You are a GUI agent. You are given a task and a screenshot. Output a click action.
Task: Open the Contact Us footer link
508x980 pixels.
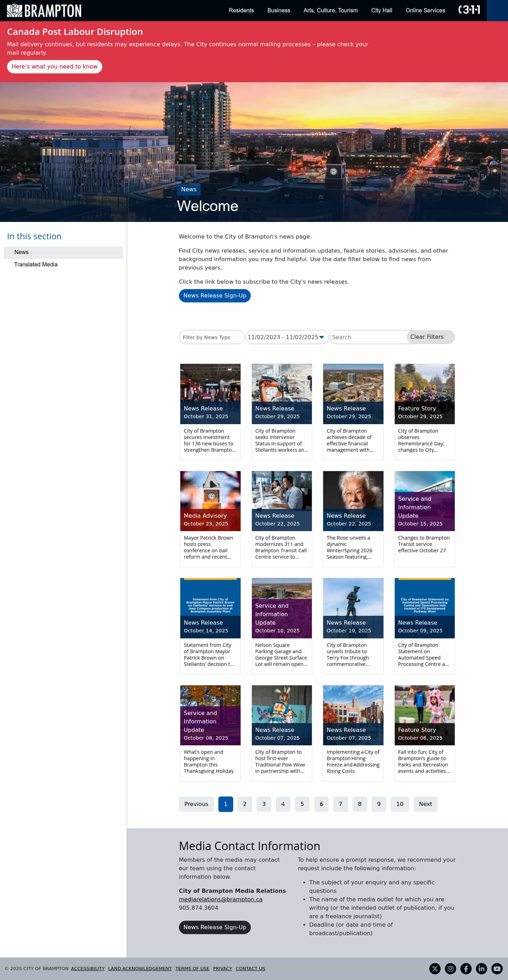tap(250, 969)
